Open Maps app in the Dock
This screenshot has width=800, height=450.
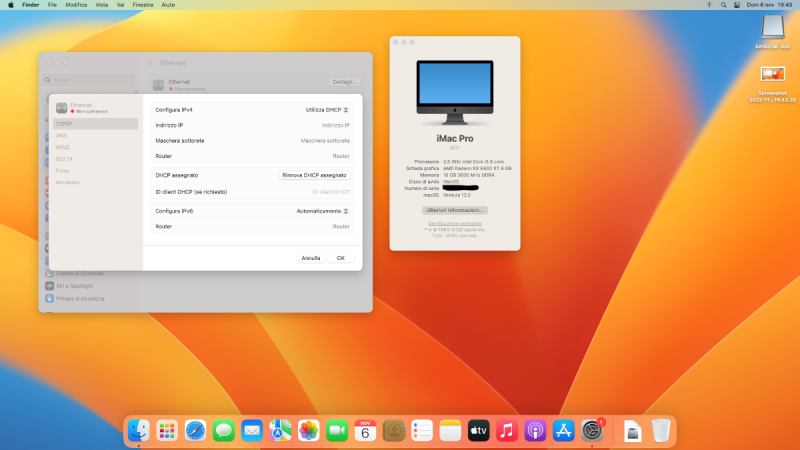(x=280, y=431)
